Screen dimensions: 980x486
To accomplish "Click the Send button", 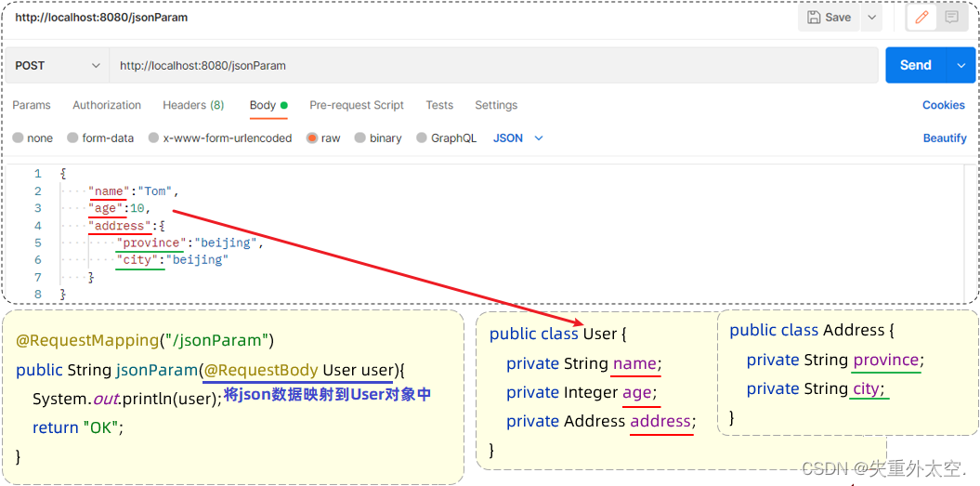I will coord(916,65).
